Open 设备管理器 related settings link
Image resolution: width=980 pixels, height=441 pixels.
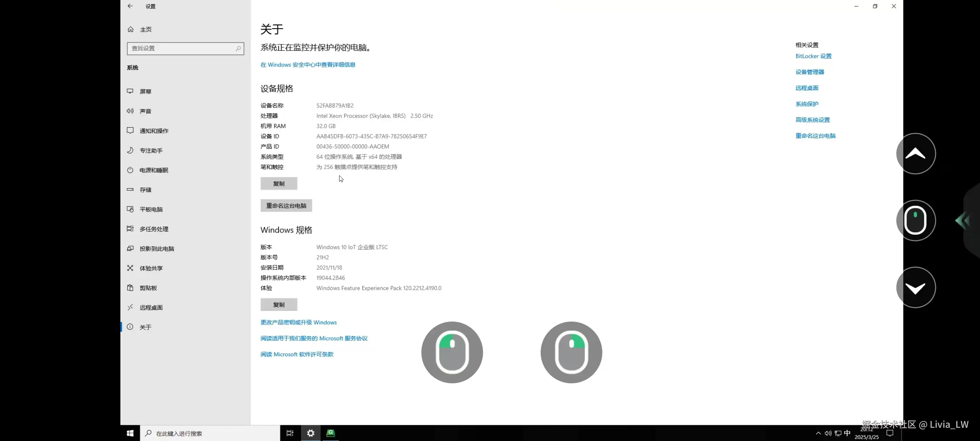tap(809, 72)
